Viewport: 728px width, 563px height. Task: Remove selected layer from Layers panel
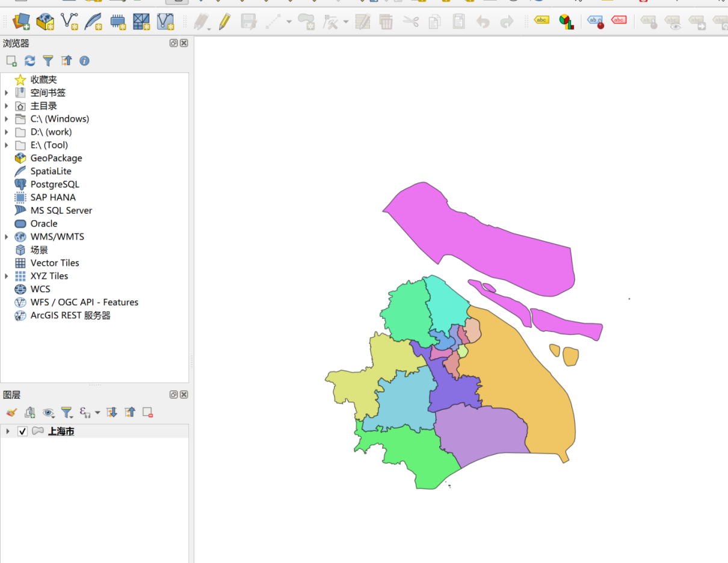click(x=147, y=412)
